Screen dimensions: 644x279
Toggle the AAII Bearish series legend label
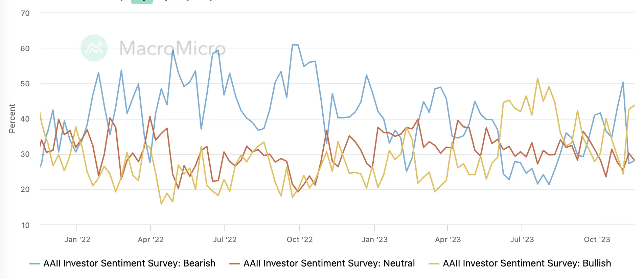[x=129, y=263]
